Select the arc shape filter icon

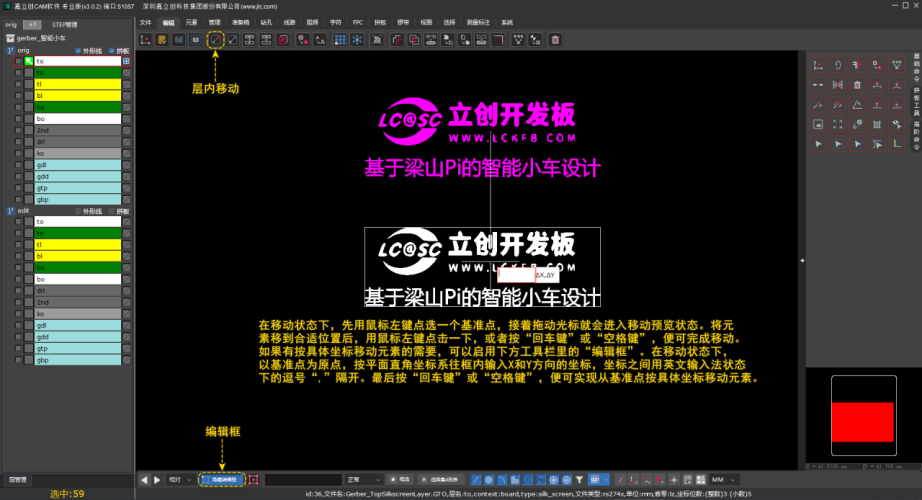[502, 480]
